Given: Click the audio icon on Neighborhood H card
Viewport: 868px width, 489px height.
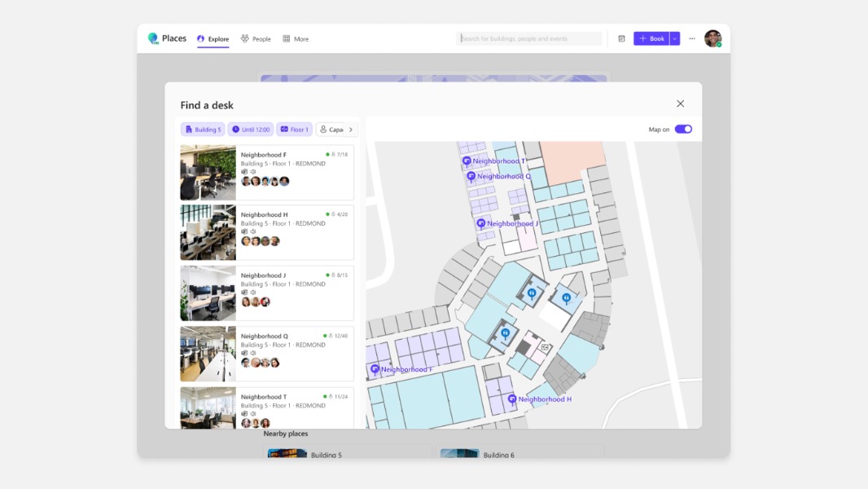Looking at the screenshot, I should [x=252, y=231].
